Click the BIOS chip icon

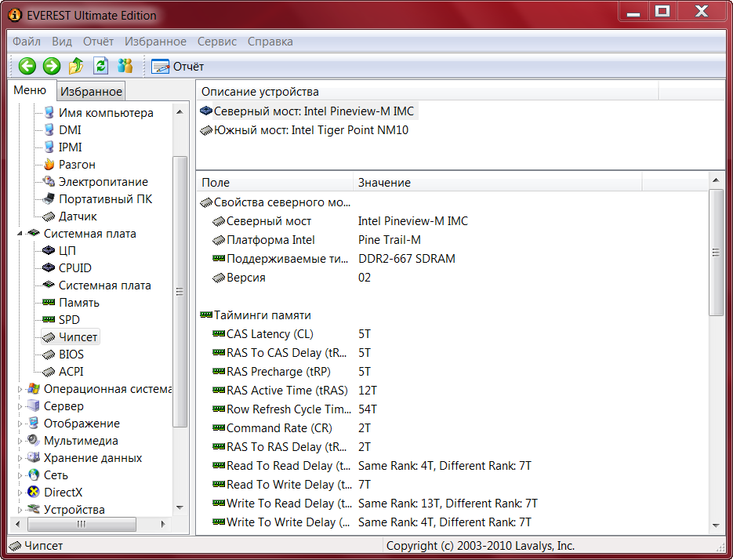point(49,355)
